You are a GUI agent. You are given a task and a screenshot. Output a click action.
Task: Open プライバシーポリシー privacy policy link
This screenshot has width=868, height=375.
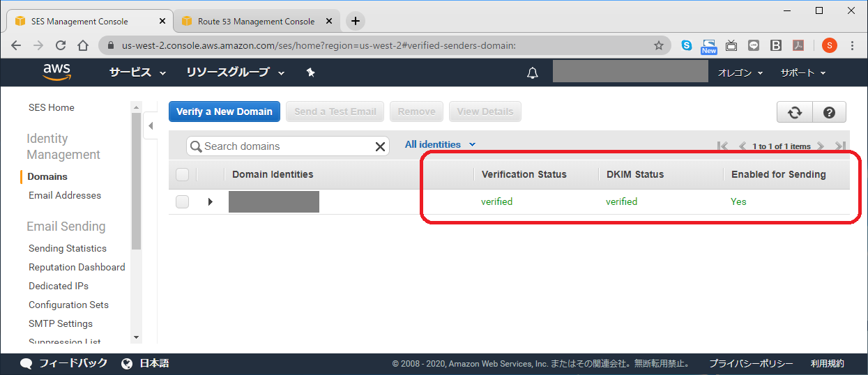tap(751, 363)
